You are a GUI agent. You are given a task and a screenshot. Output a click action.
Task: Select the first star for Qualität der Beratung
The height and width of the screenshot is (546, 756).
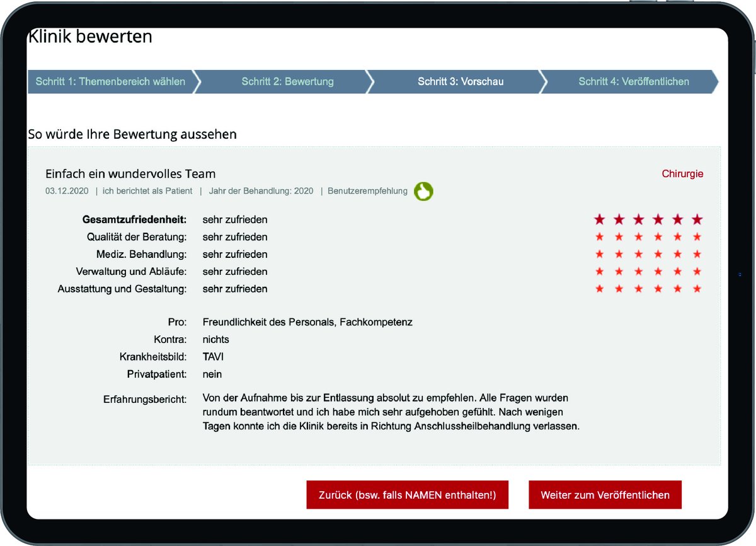(599, 237)
